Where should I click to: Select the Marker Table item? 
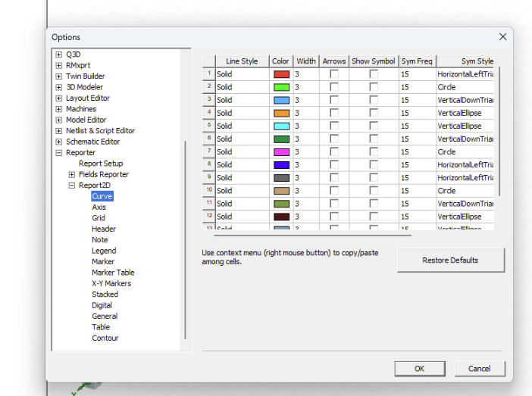point(113,273)
